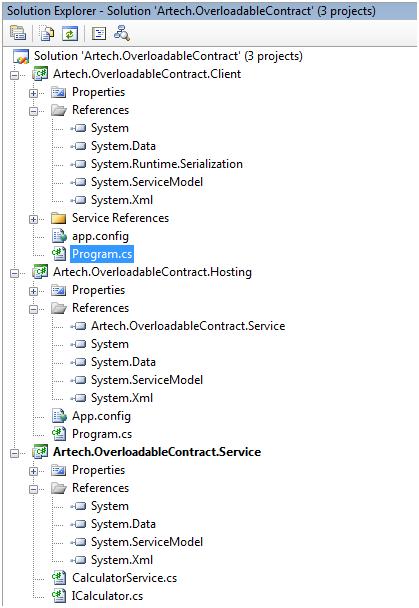
Task: Select the Artech.OverloadableContract.Service reference in Hosting
Action: 188,326
